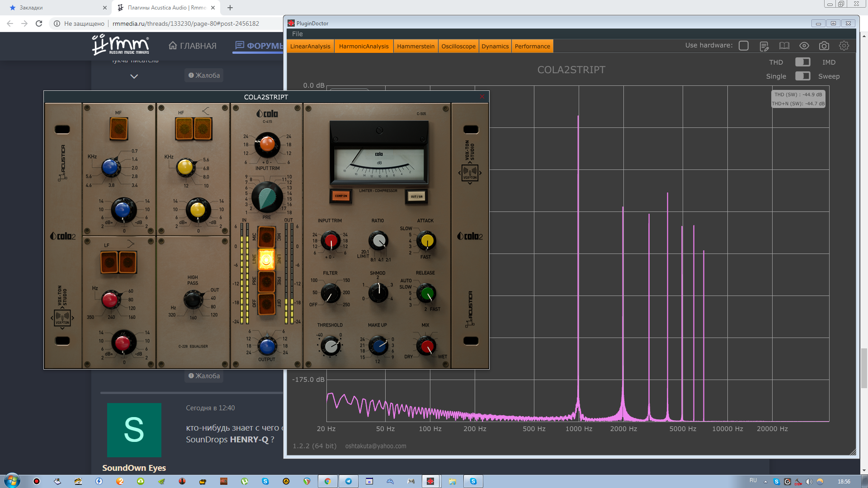Switch to Dynamics tab
This screenshot has height=488, width=868.
pos(495,46)
